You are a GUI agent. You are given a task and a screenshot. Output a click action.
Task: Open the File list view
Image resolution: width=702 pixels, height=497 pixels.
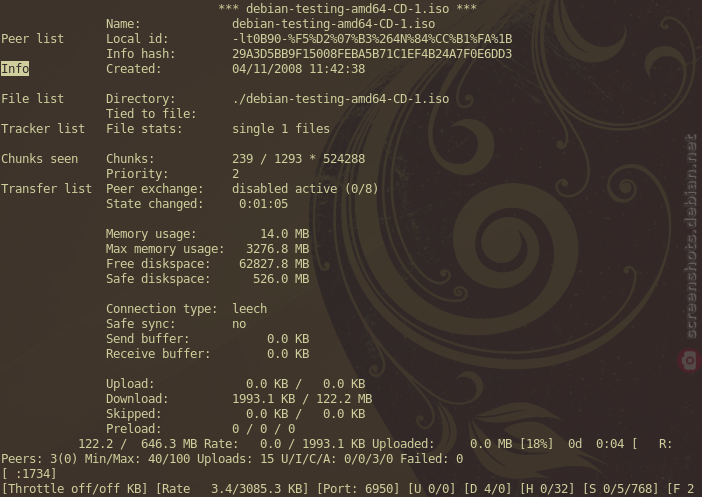(x=32, y=99)
